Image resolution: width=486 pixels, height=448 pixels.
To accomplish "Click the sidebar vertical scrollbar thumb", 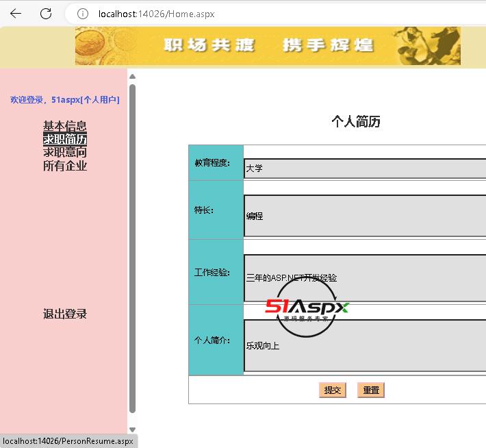I will pos(132,247).
